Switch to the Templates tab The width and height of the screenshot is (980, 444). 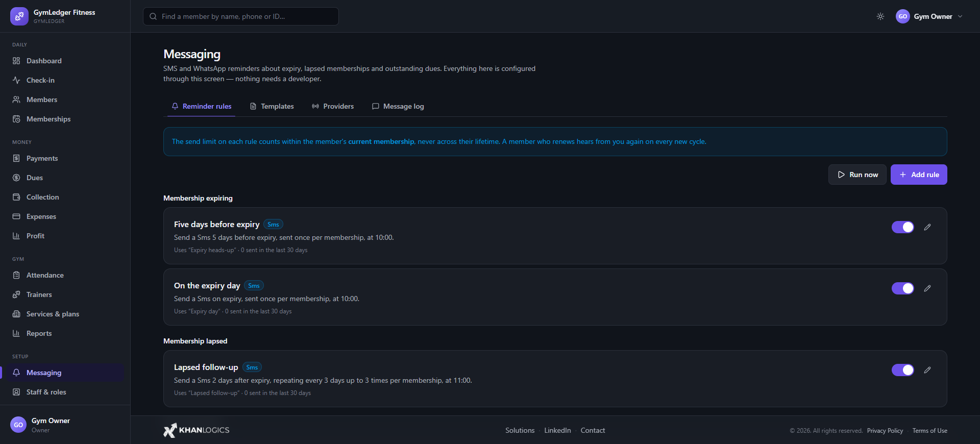tap(272, 106)
